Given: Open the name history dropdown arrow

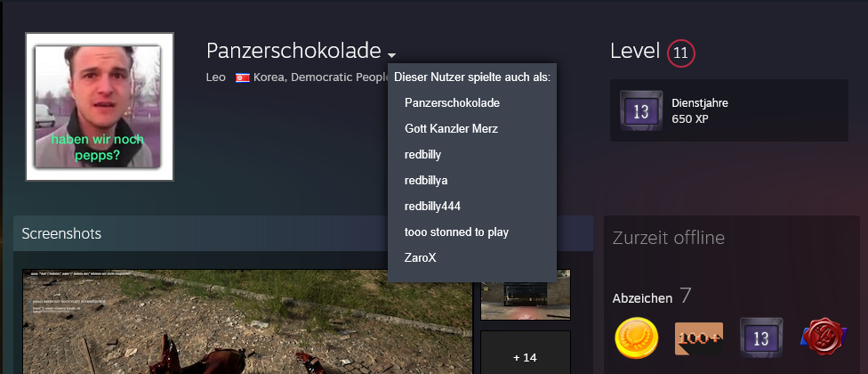Looking at the screenshot, I should click(x=392, y=55).
